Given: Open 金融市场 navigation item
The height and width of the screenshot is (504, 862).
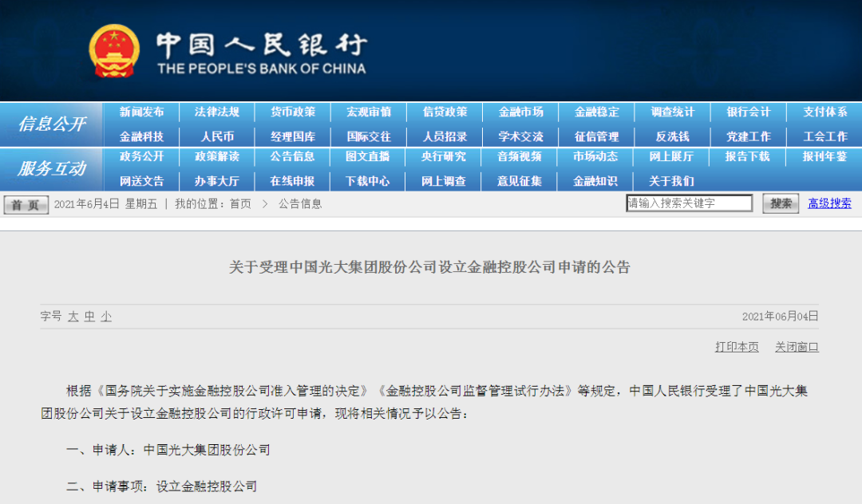Looking at the screenshot, I should click(x=520, y=112).
